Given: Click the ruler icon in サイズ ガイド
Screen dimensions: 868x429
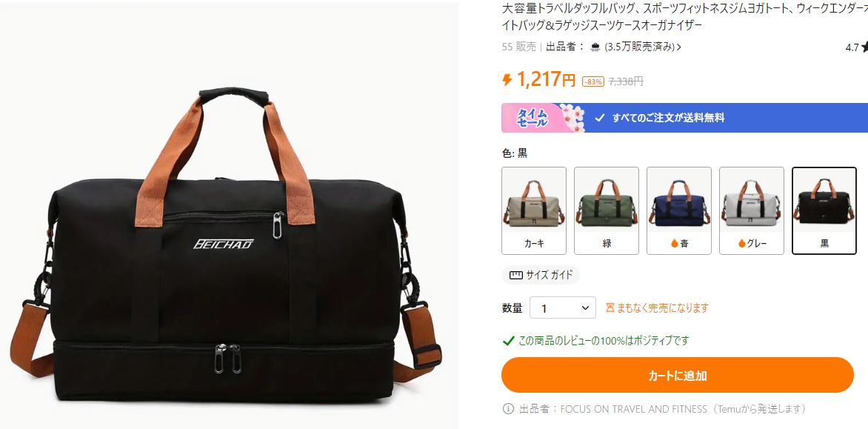Looking at the screenshot, I should (x=516, y=275).
